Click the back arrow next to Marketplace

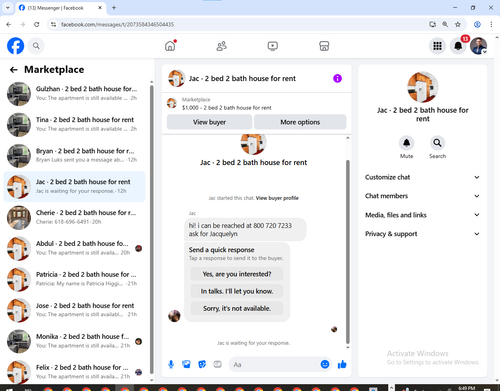(x=14, y=70)
